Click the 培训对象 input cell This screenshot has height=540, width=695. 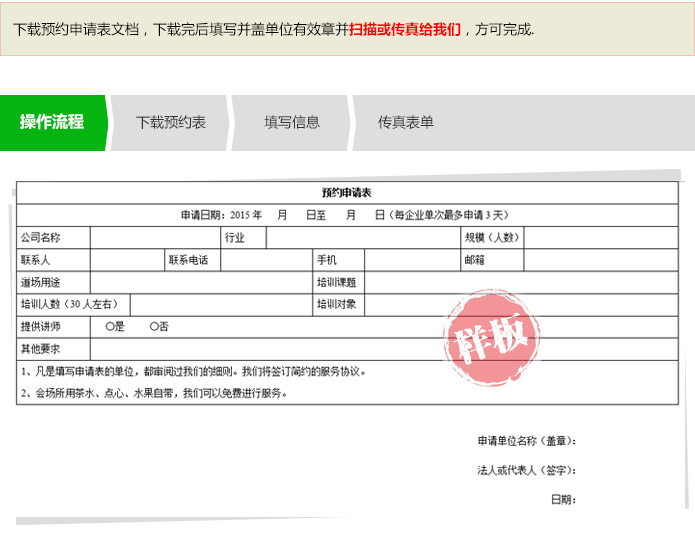coord(520,304)
